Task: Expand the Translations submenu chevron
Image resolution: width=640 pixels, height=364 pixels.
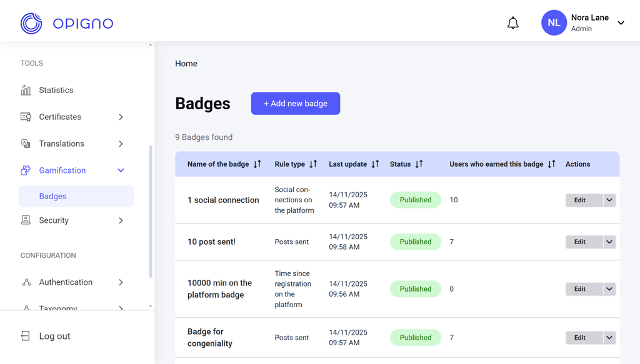Action: [121, 144]
